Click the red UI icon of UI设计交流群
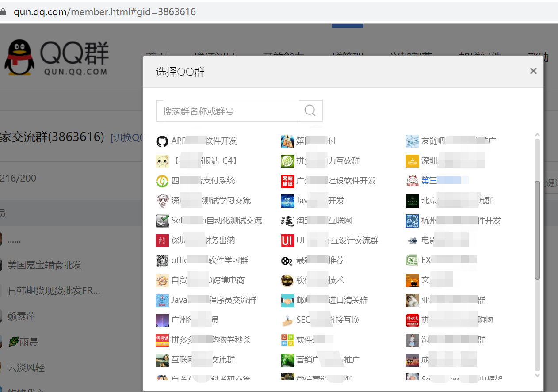This screenshot has height=392, width=558. pos(287,240)
